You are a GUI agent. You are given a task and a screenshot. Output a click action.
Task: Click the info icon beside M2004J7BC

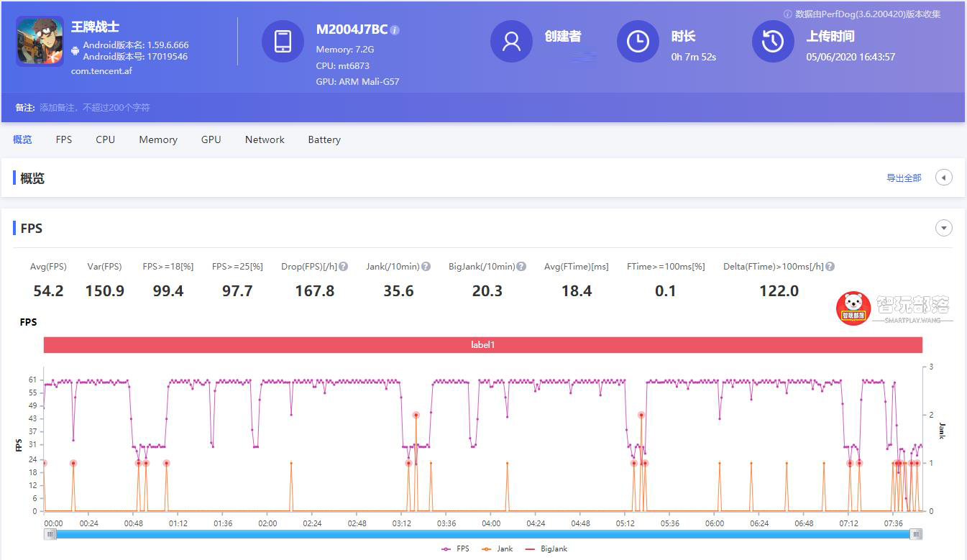coord(395,30)
